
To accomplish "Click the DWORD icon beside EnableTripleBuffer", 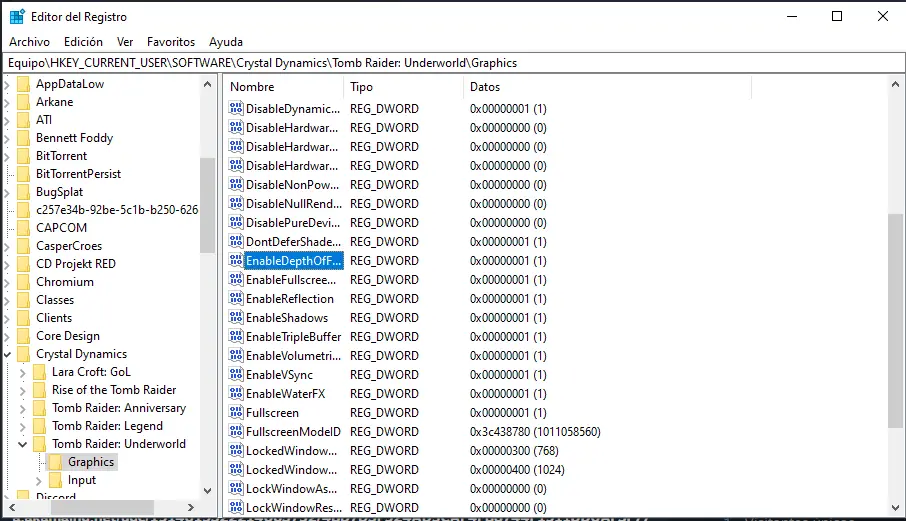I will coord(236,337).
